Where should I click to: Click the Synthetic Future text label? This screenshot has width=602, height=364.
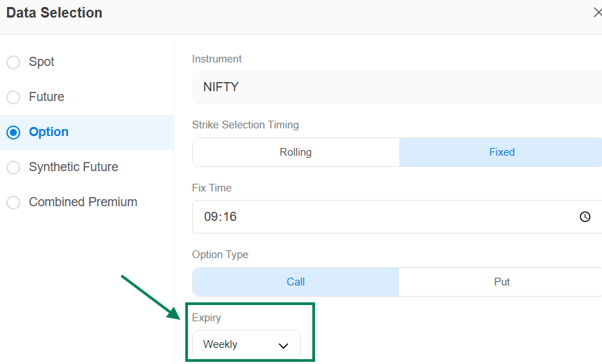point(73,167)
